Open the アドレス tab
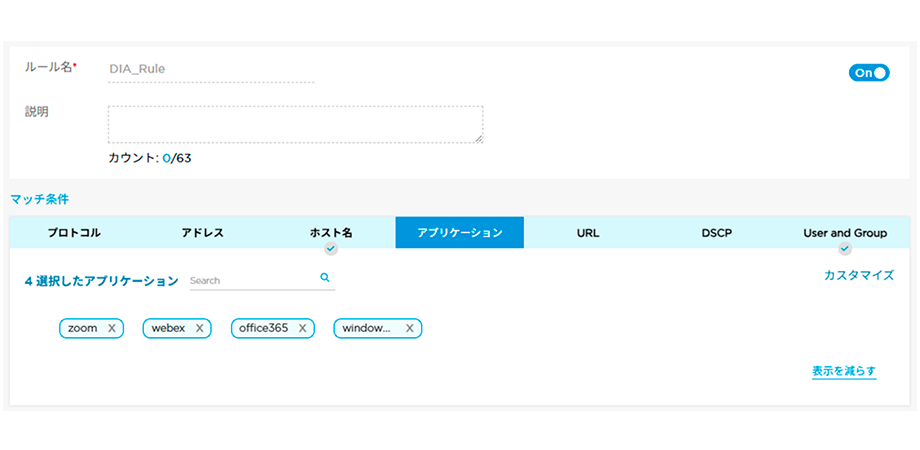The width and height of the screenshot is (920, 450). click(x=202, y=233)
